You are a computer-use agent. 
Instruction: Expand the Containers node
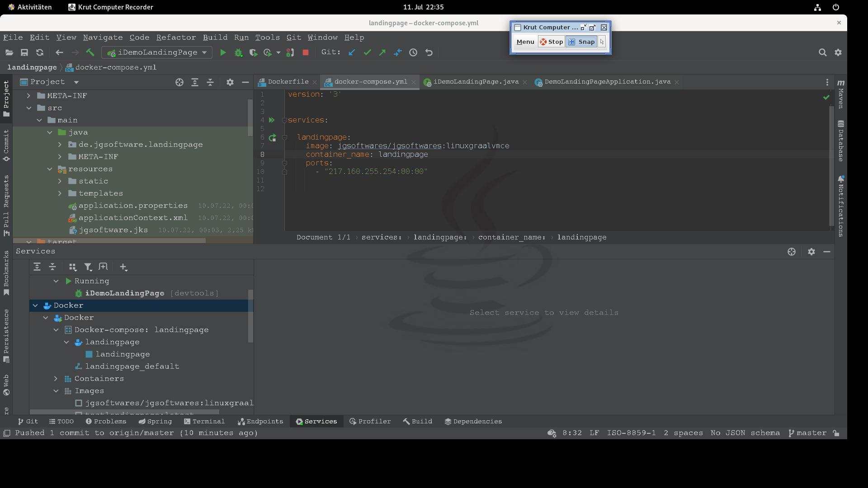(56, 379)
